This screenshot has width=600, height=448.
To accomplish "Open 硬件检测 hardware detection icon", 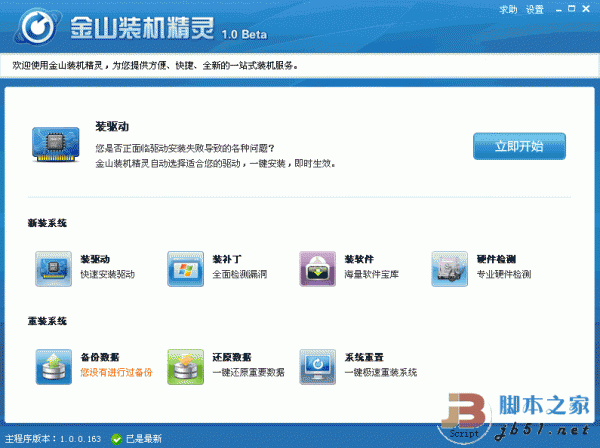I will [x=450, y=269].
